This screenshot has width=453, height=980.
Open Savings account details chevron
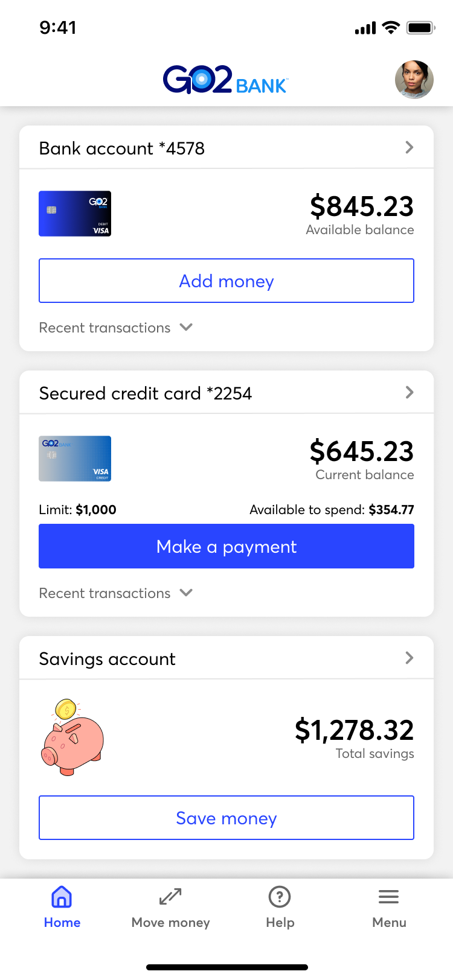[410, 658]
